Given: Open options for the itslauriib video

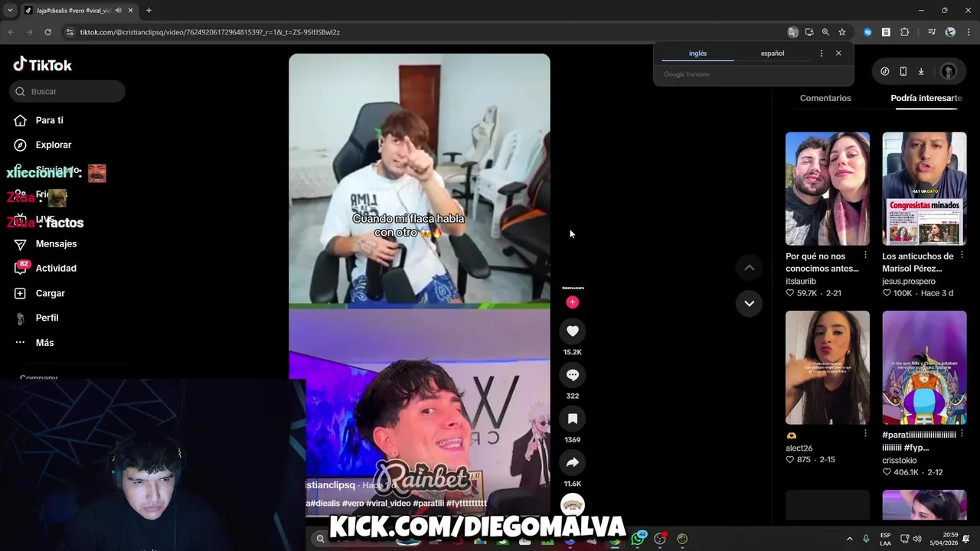Looking at the screenshot, I should (x=865, y=255).
